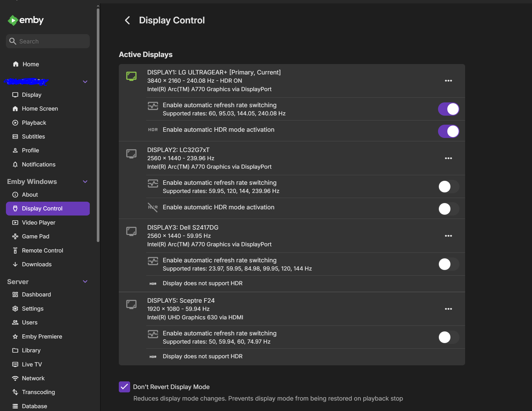Image resolution: width=532 pixels, height=411 pixels.
Task: Click the Remote Control sidebar icon
Action: point(15,250)
